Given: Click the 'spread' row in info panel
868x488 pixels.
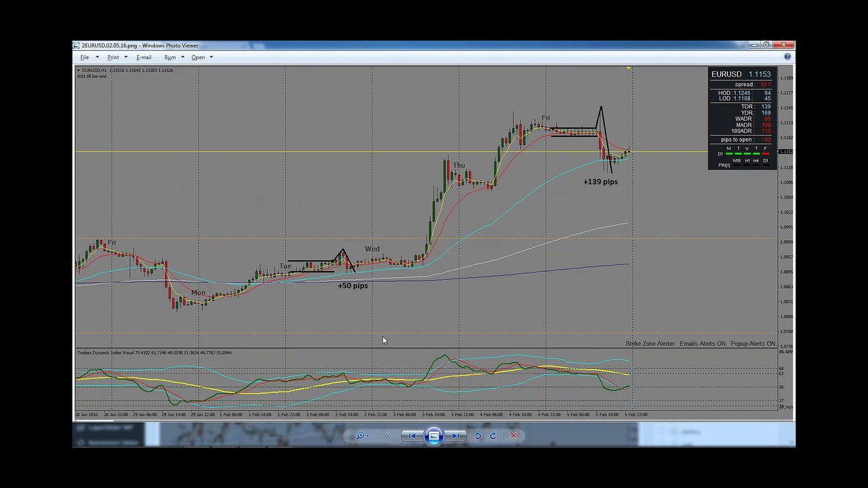Looking at the screenshot, I should click(752, 85).
